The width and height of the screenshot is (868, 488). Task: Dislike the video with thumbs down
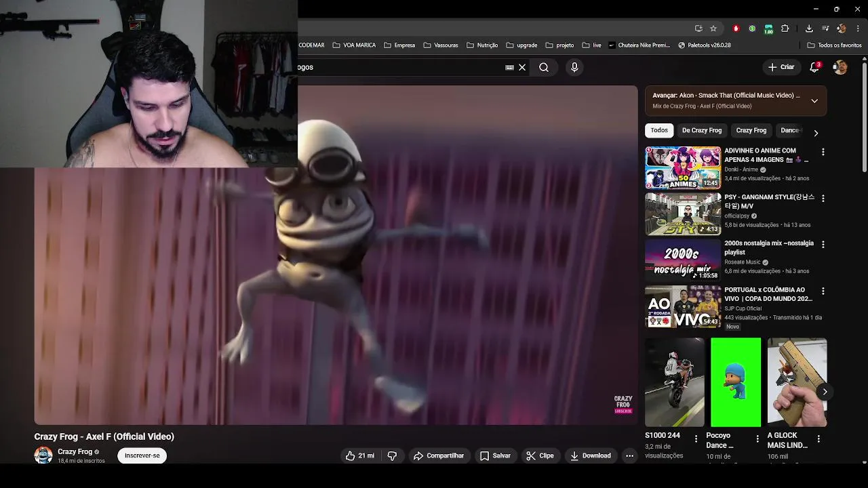[392, 455]
